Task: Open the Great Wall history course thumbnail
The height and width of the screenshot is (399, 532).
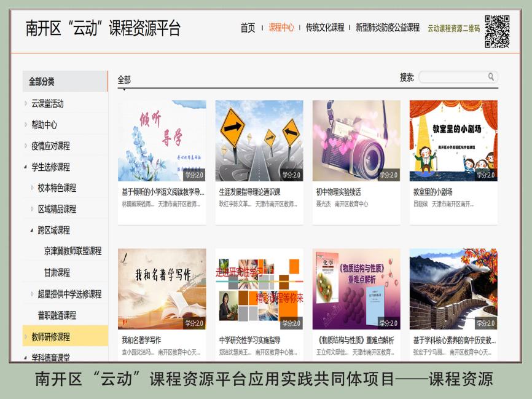Action: (453, 289)
